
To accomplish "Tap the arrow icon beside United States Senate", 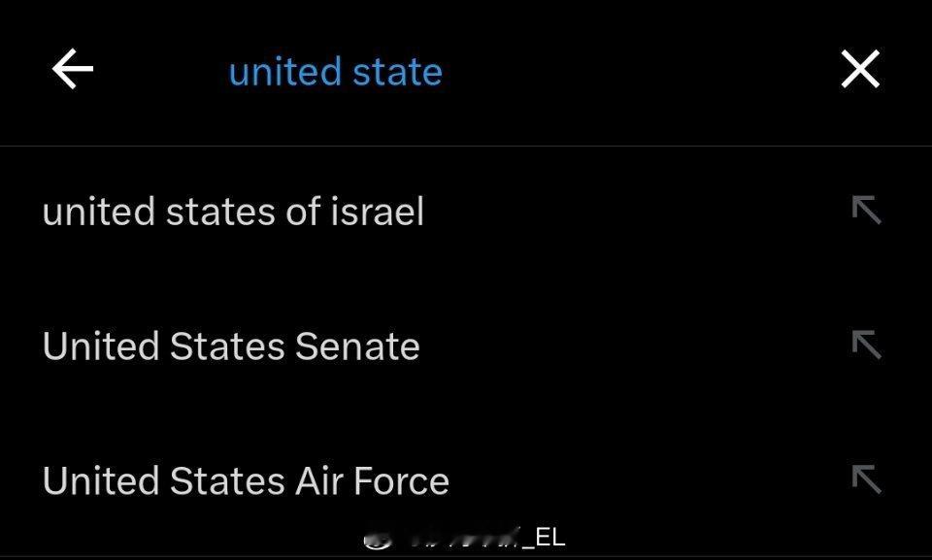I will pos(866,345).
